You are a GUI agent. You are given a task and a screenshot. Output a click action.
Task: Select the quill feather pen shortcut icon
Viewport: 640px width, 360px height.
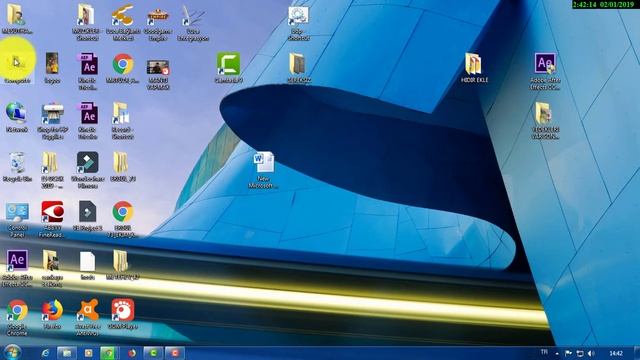coord(193,16)
